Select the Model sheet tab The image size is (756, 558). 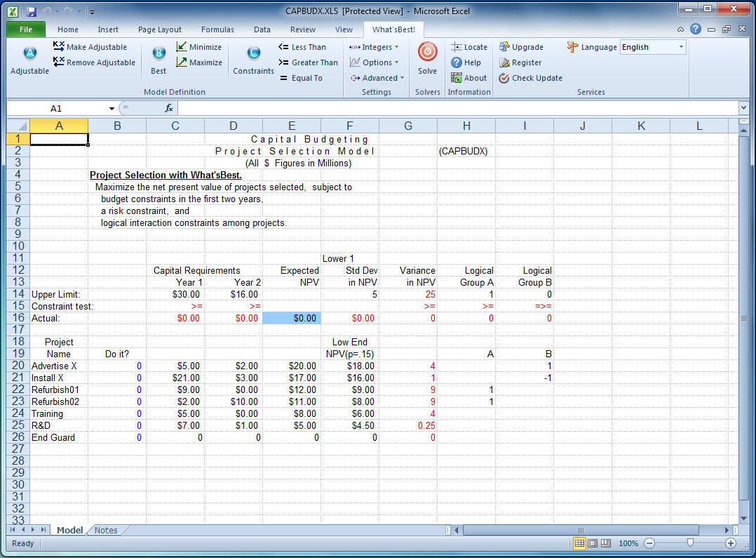(69, 530)
